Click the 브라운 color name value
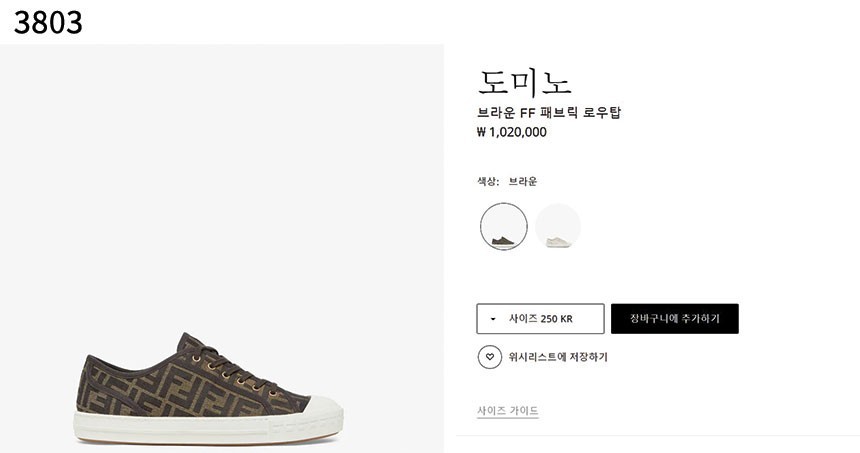Image resolution: width=860 pixels, height=453 pixels. click(x=523, y=182)
